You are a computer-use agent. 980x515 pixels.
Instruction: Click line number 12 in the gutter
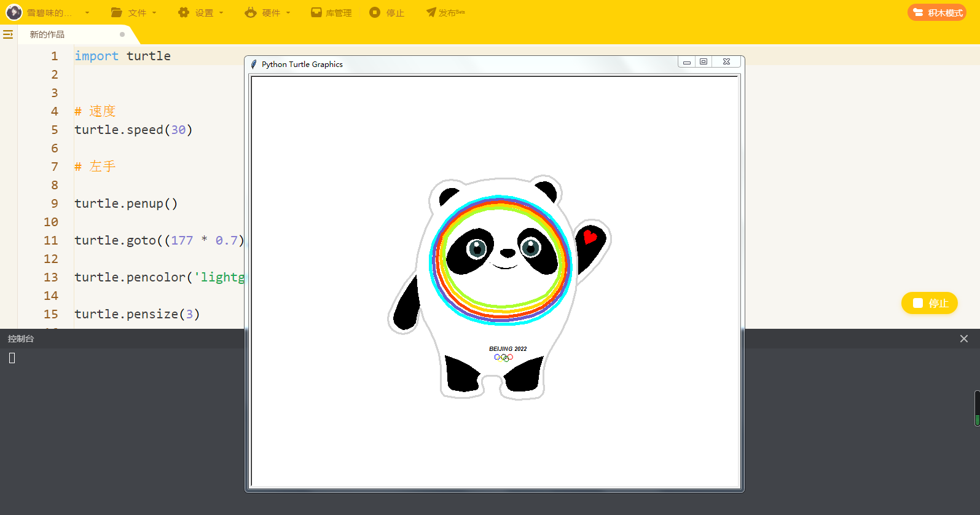tap(51, 259)
